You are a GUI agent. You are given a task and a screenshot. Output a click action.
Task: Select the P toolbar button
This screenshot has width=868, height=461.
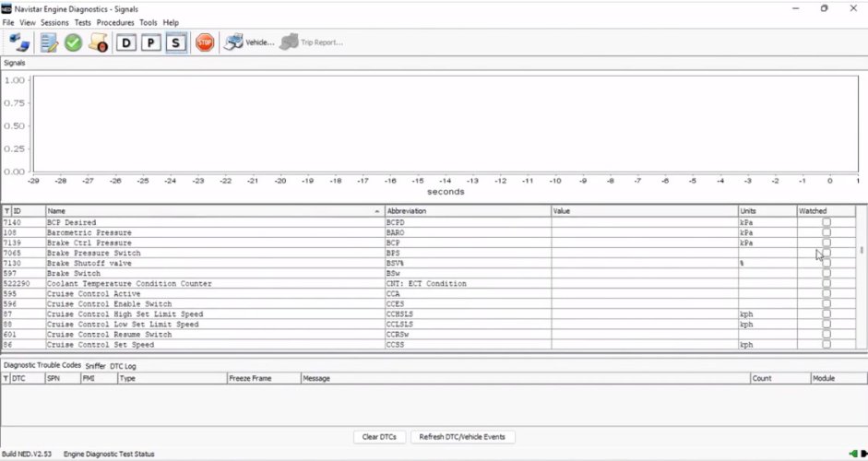[x=150, y=42]
